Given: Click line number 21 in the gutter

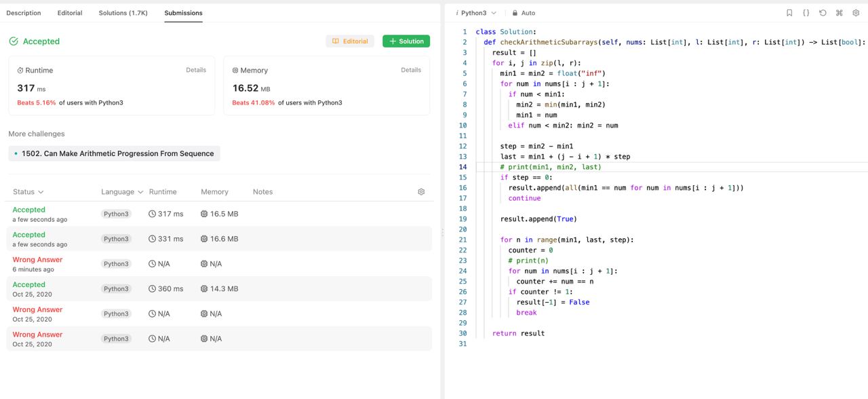Looking at the screenshot, I should click(462, 240).
